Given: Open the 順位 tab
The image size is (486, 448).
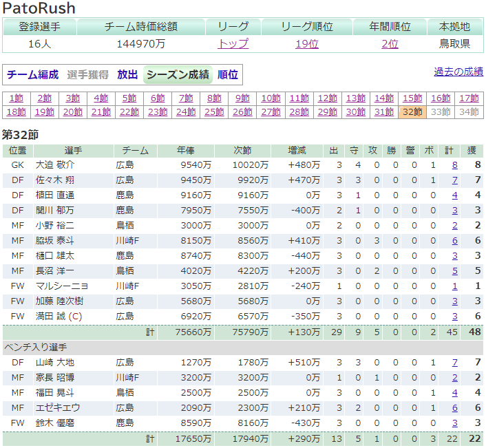Looking at the screenshot, I should click(x=228, y=74).
